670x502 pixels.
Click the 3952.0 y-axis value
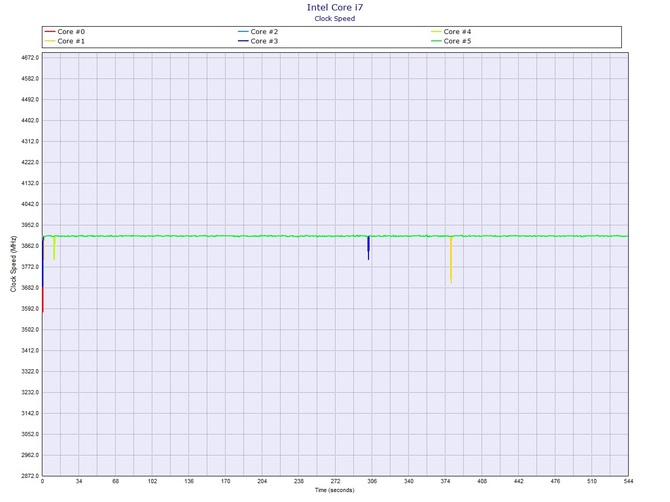(x=30, y=225)
